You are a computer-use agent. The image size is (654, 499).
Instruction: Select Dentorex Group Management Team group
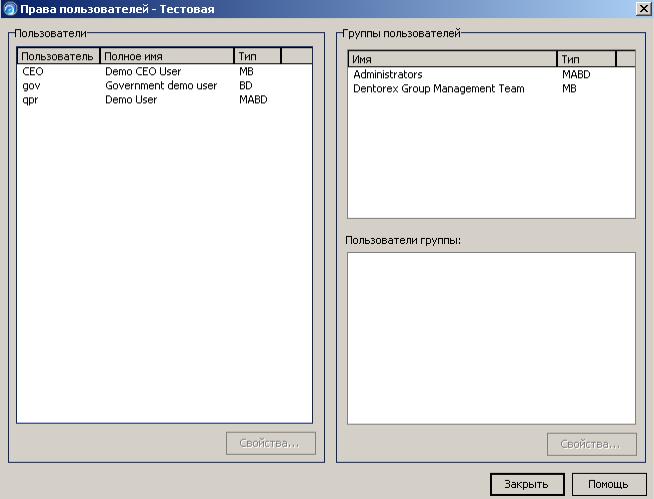(x=491, y=88)
